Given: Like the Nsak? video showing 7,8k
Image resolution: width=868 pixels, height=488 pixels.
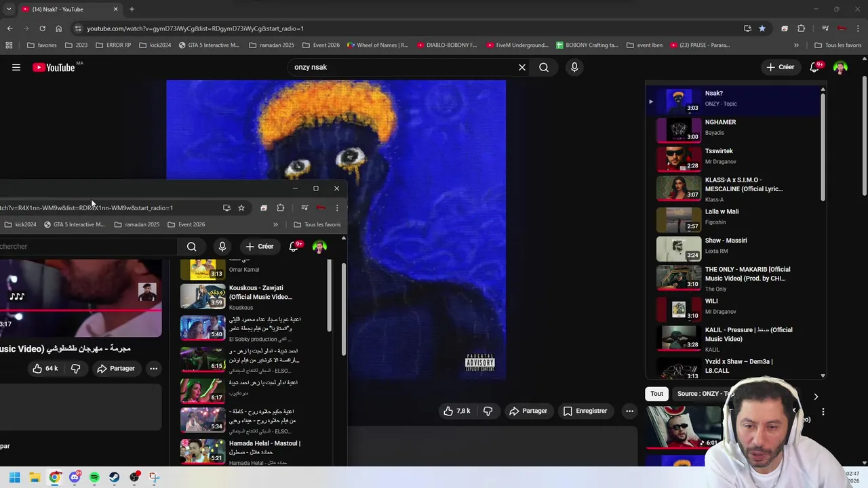Looking at the screenshot, I should coord(456,411).
